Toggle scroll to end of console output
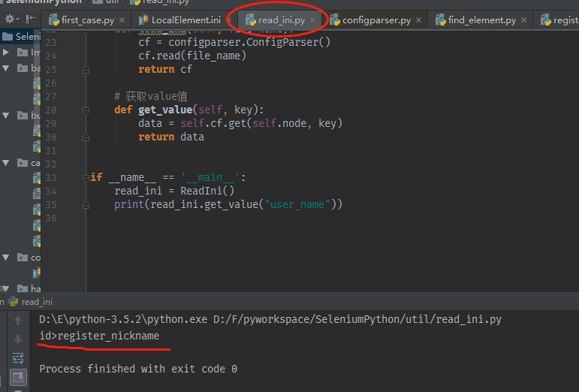579x392 pixels. 18,377
